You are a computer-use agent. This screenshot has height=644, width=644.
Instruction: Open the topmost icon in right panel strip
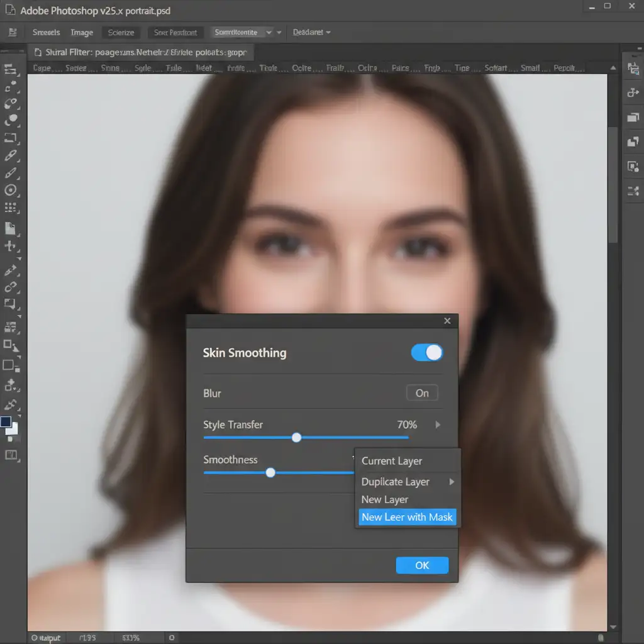[x=633, y=69]
